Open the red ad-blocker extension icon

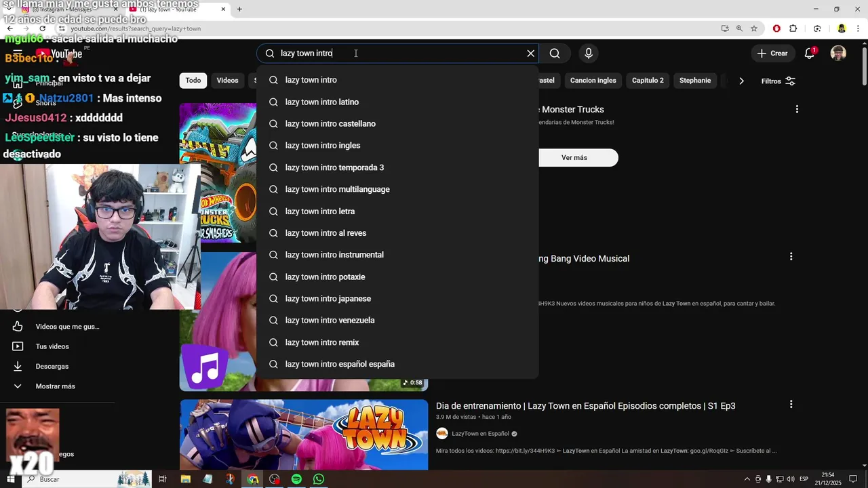pos(776,28)
